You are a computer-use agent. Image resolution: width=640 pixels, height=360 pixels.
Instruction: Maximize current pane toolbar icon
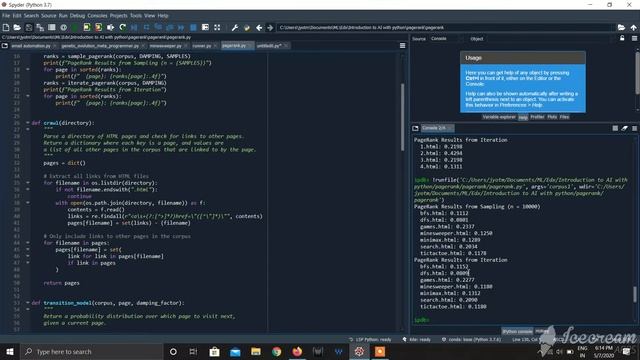point(205,27)
